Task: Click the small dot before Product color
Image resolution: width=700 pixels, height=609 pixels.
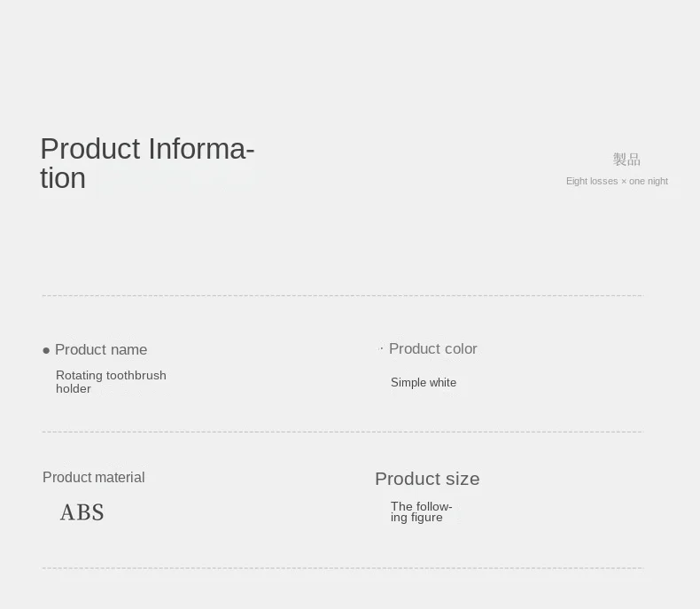Action: point(381,348)
